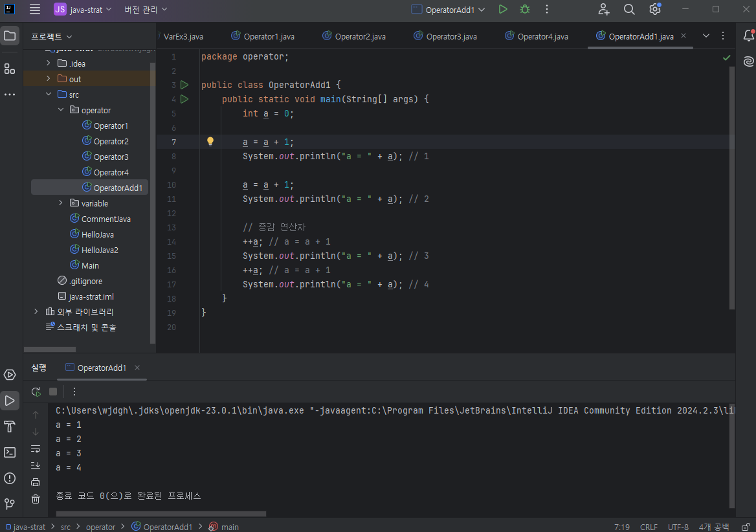Open IDE settings gear
This screenshot has width=756, height=532.
[x=655, y=9]
